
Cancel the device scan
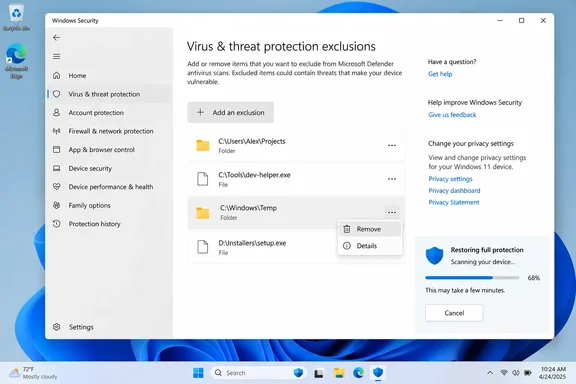click(x=454, y=313)
